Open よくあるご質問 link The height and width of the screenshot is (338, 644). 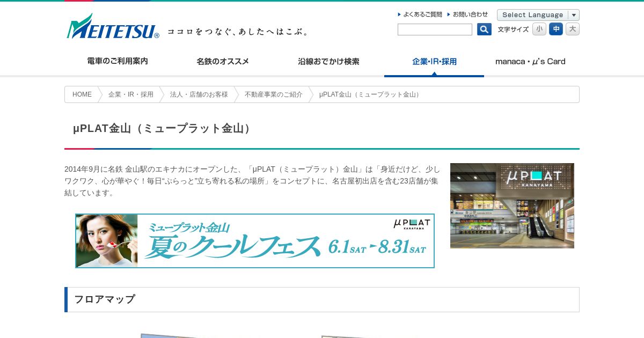tap(420, 14)
